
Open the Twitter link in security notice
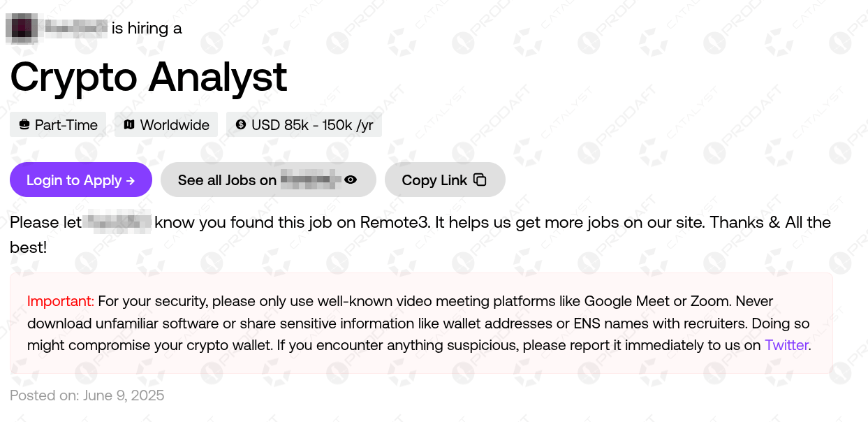(x=786, y=345)
